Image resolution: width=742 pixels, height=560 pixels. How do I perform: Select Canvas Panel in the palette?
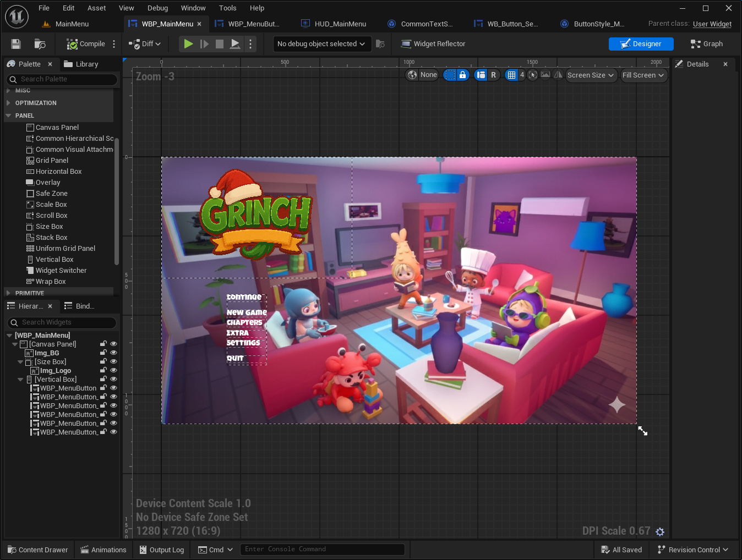point(57,128)
